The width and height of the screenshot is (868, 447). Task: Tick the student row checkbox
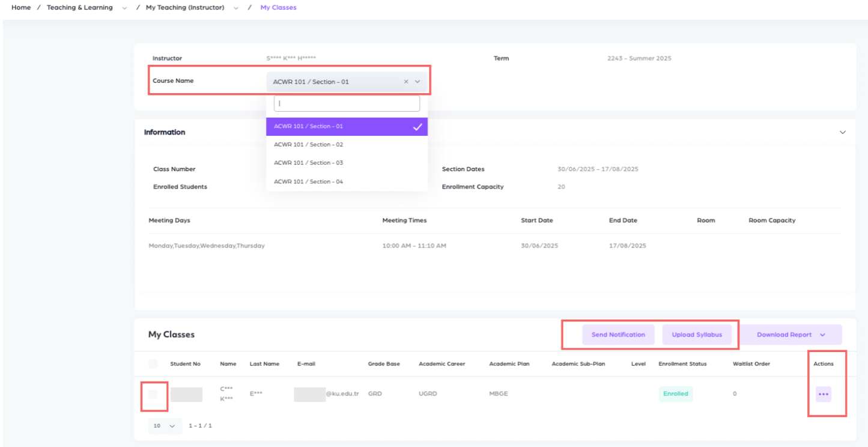click(153, 394)
